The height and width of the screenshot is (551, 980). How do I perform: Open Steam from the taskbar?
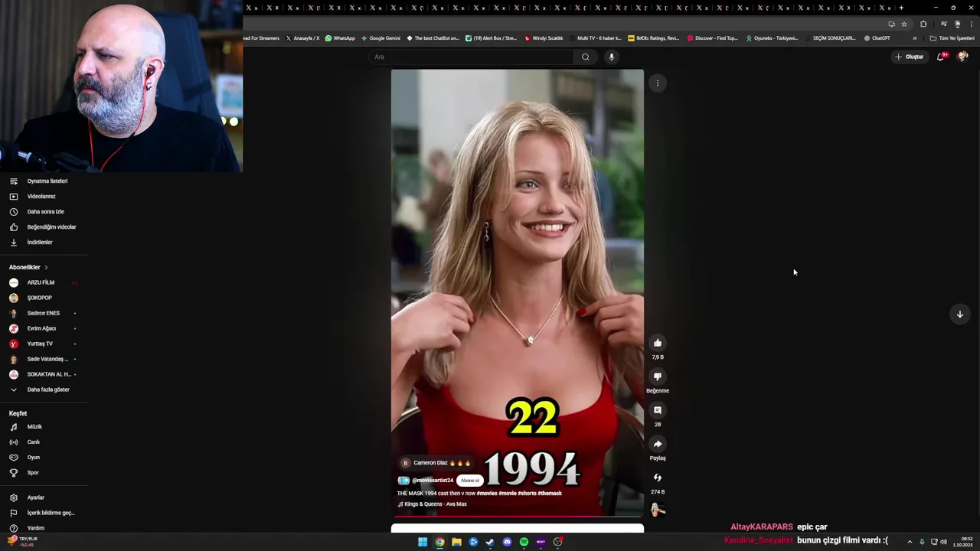[490, 542]
